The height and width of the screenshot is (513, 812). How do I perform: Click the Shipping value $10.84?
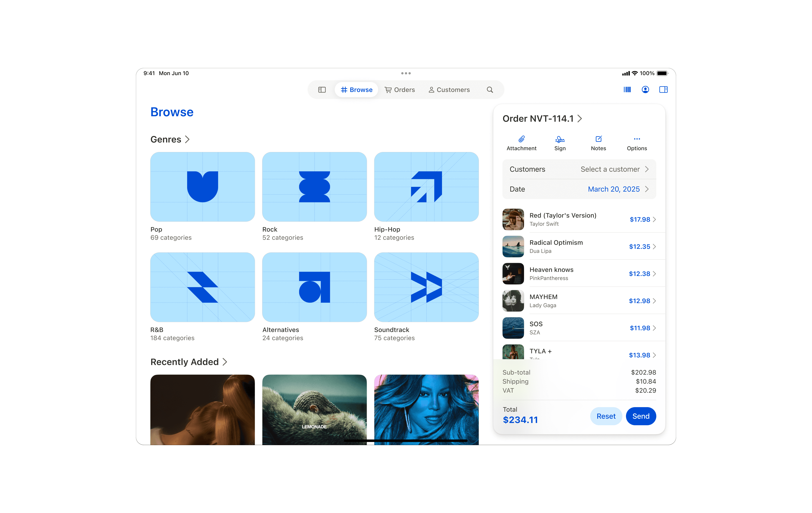tap(646, 382)
